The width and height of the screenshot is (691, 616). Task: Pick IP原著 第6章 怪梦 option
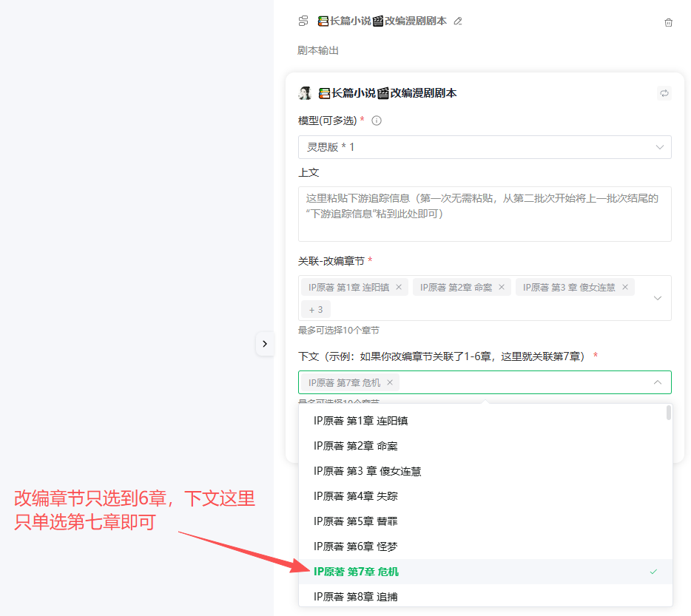point(485,546)
